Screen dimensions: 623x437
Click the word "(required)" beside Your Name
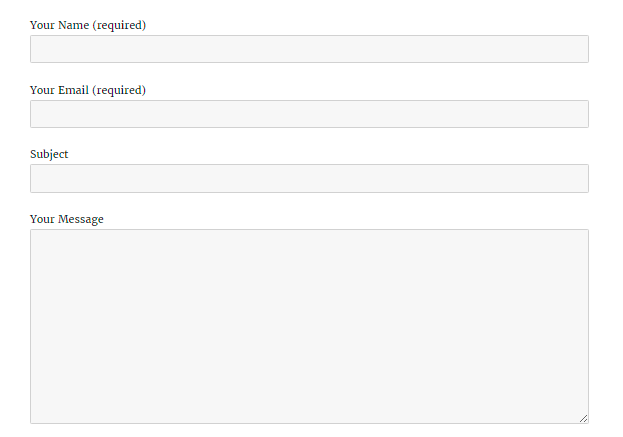click(x=119, y=25)
